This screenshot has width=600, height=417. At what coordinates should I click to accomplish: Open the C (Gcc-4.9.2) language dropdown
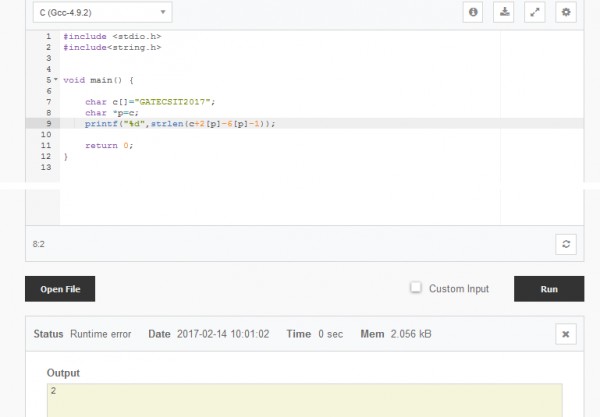(x=100, y=12)
